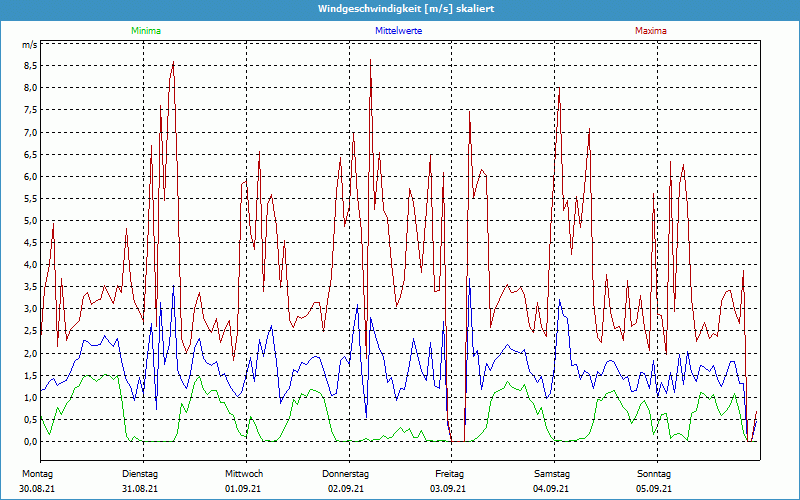Click the 2,0 y-axis value
The width and height of the screenshot is (800, 500).
pyautogui.click(x=31, y=353)
